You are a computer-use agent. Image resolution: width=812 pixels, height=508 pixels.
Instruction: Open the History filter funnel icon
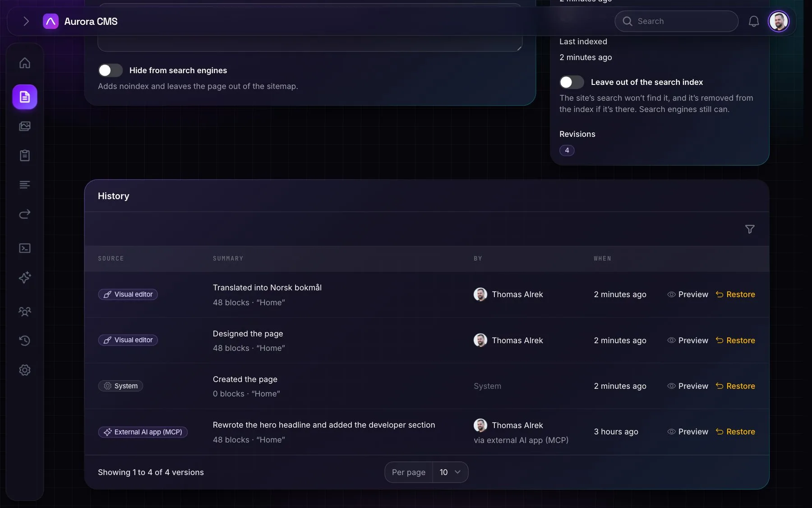pyautogui.click(x=749, y=229)
